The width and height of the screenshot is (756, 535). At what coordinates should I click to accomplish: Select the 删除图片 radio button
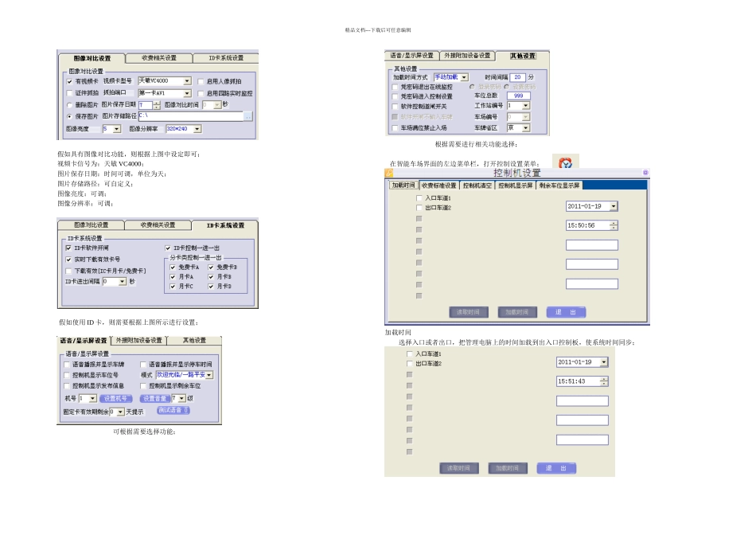click(68, 104)
